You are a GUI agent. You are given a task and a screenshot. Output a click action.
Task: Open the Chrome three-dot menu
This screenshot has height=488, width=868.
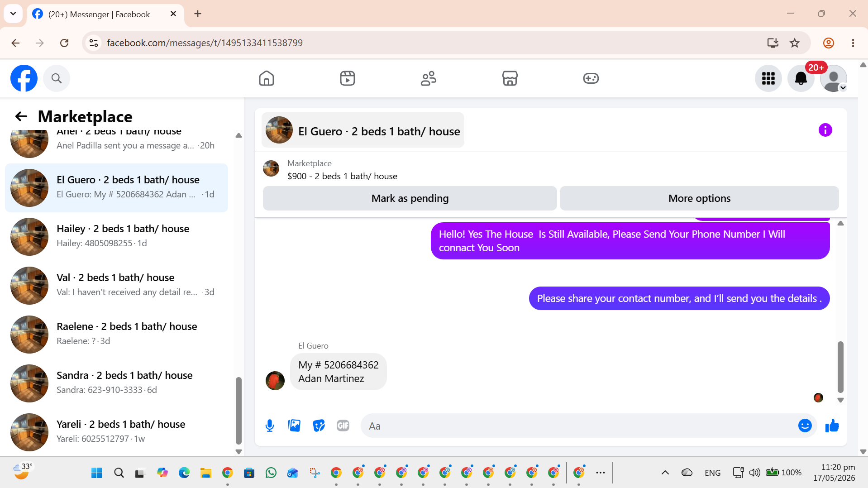[x=853, y=43]
